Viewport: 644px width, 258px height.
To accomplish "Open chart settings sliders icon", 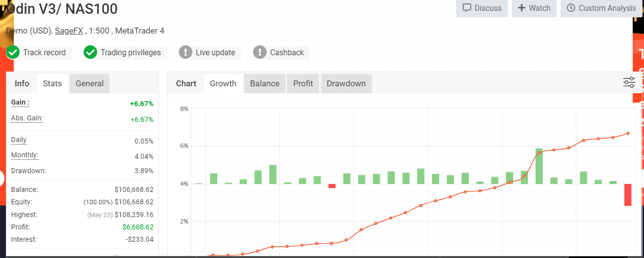I will tap(629, 83).
